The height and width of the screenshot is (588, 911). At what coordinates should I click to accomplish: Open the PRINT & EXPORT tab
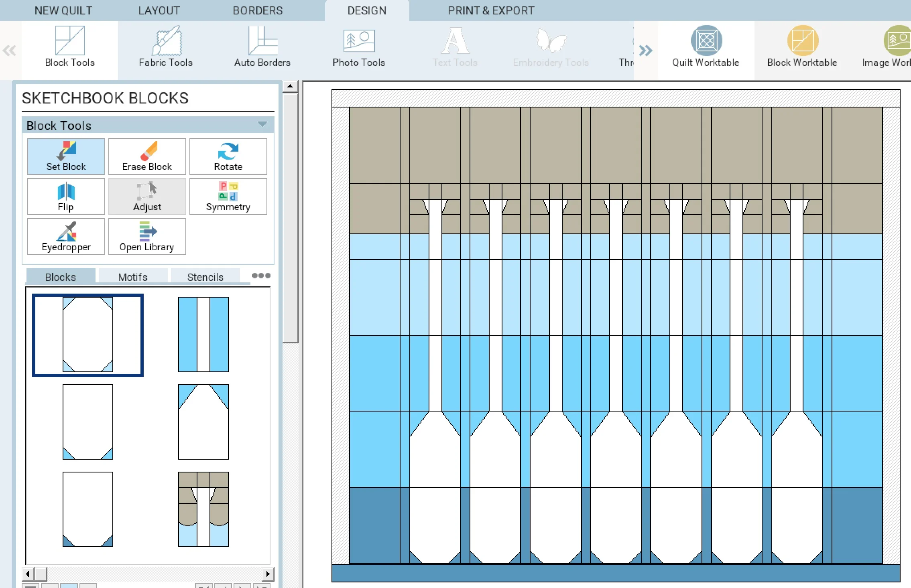(x=491, y=10)
